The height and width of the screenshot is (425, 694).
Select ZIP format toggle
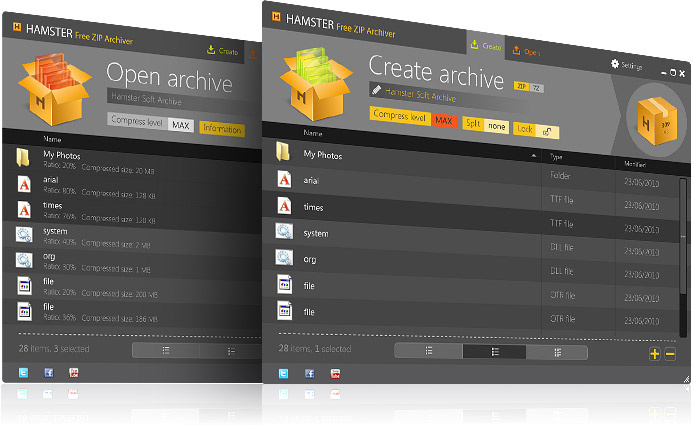pyautogui.click(x=521, y=86)
